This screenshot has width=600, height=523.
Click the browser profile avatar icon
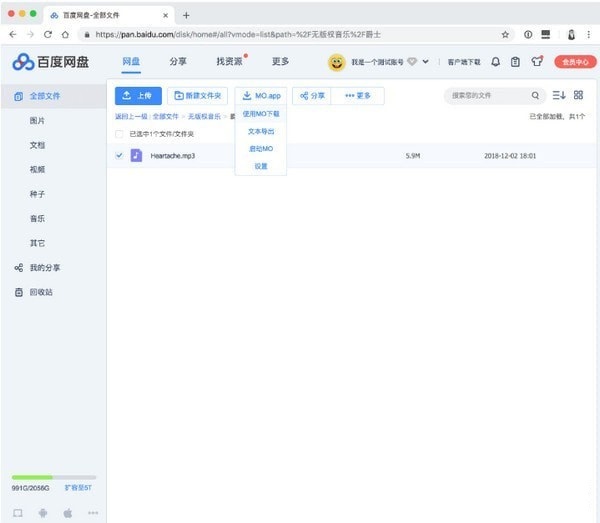coord(571,34)
